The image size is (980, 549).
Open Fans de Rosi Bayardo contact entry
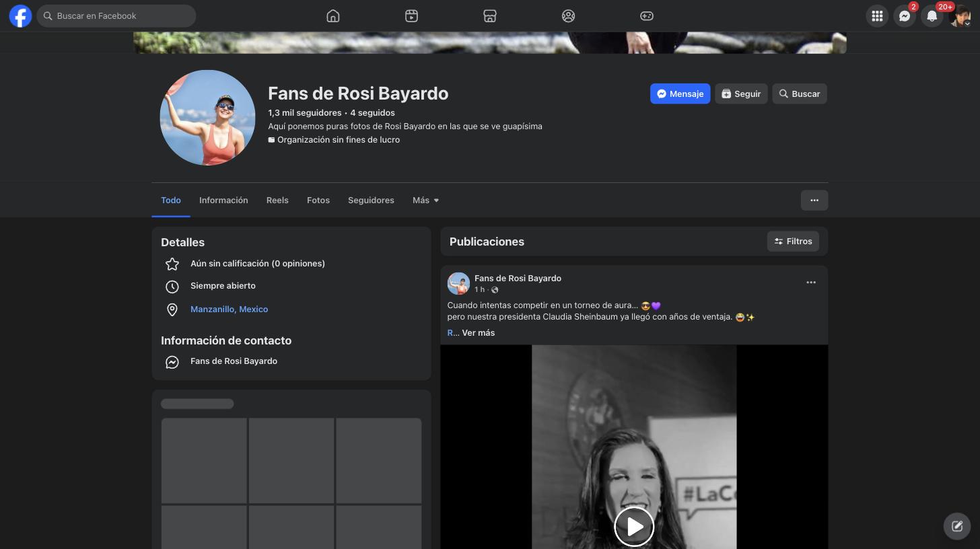point(234,361)
